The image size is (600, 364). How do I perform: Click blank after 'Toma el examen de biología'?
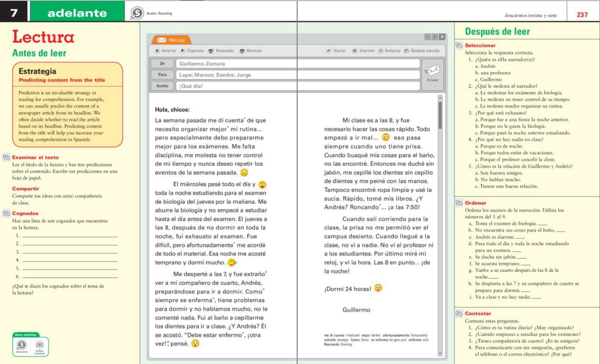[543, 224]
